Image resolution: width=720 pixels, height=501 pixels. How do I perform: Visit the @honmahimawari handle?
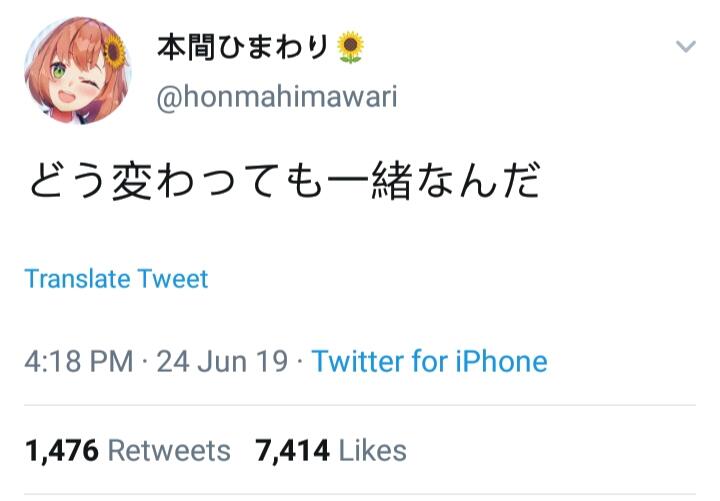click(x=277, y=97)
